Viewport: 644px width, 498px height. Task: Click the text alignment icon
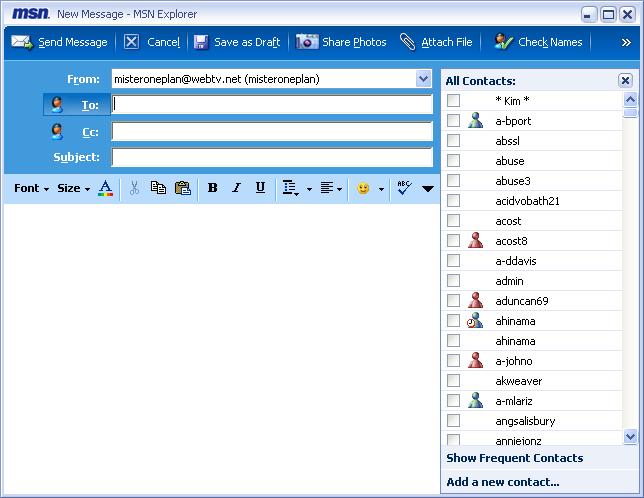(327, 188)
